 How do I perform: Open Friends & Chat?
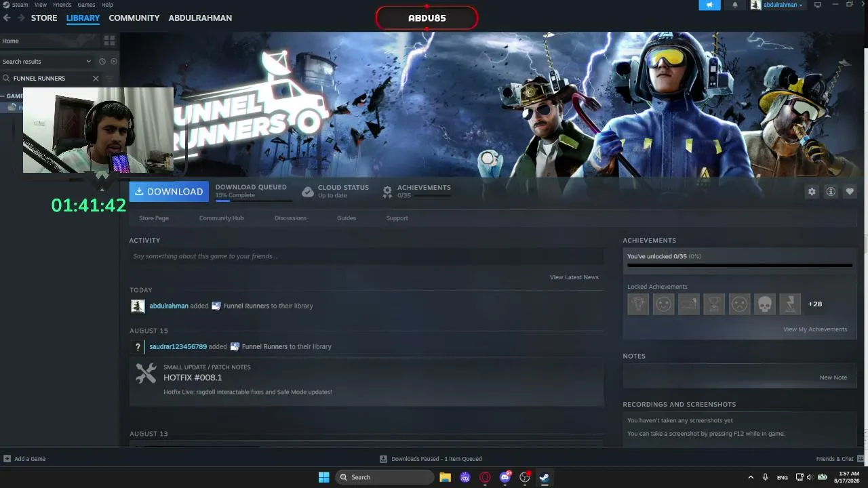point(840,459)
